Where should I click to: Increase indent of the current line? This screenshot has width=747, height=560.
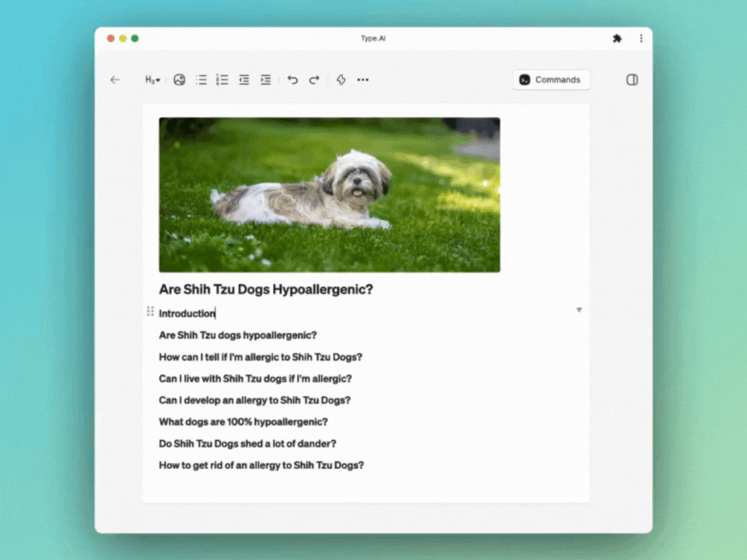266,80
